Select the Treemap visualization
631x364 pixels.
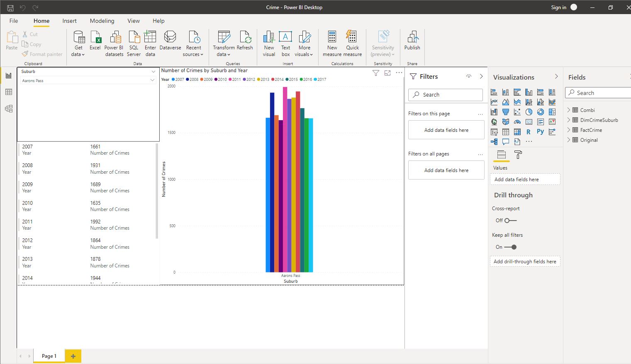(x=552, y=112)
